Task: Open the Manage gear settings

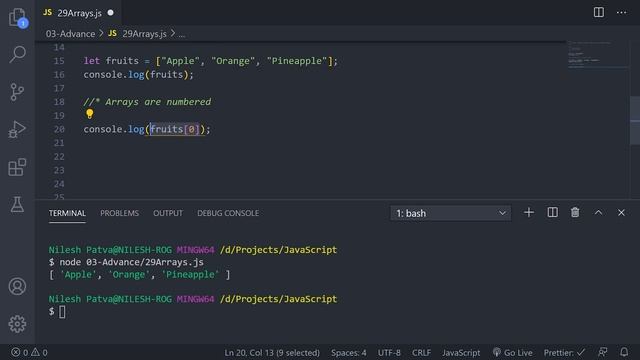Action: tap(18, 324)
